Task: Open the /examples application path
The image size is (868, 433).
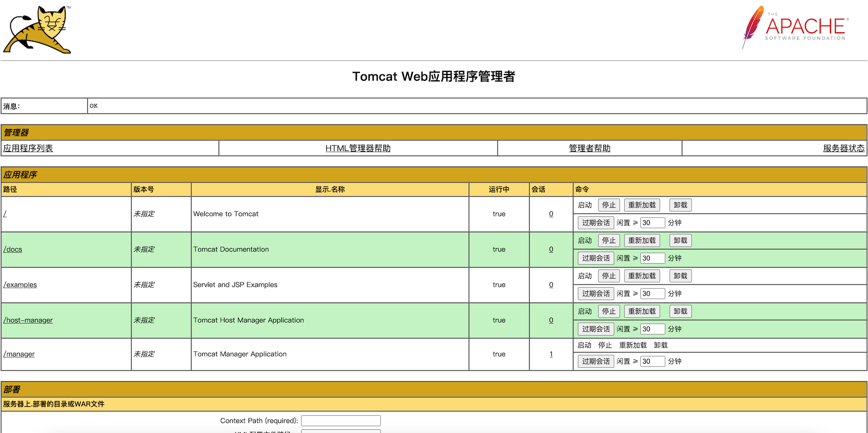Action: 20,285
